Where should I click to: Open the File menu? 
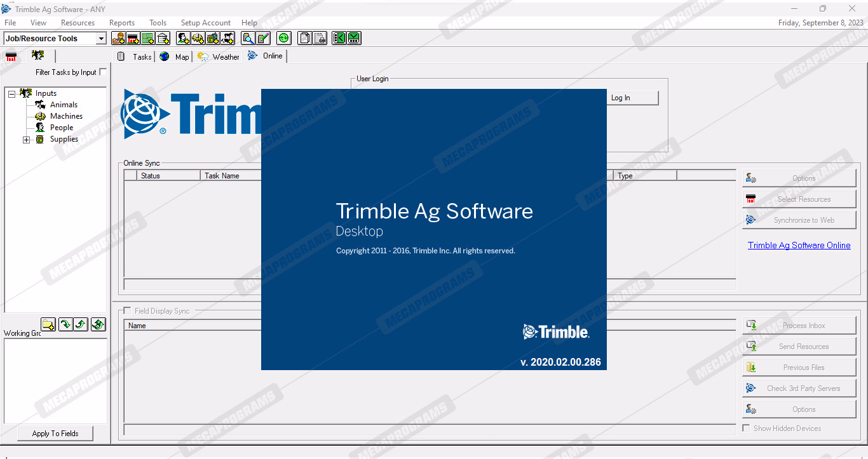point(10,22)
